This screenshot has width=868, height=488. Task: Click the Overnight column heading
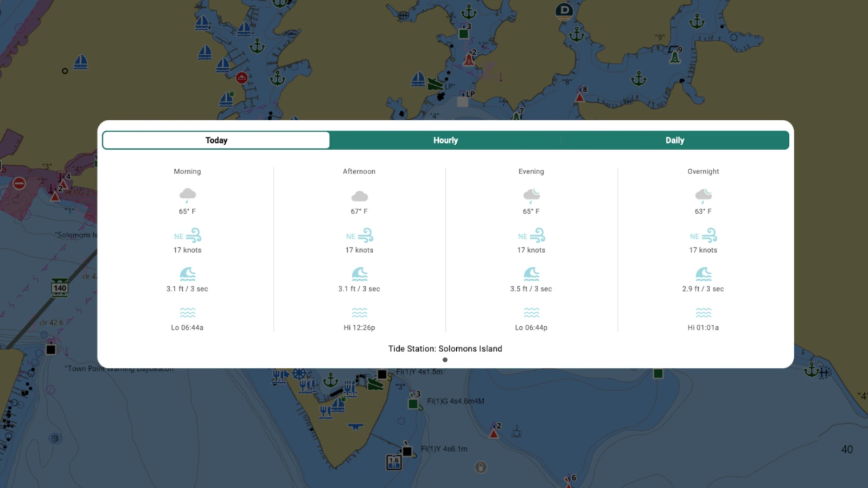[x=703, y=171]
